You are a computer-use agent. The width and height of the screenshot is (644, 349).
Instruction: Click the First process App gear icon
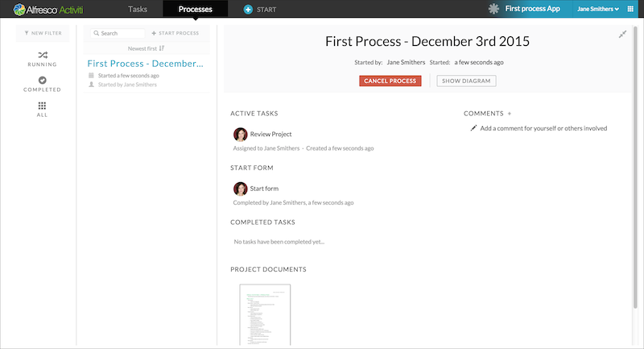click(x=493, y=9)
